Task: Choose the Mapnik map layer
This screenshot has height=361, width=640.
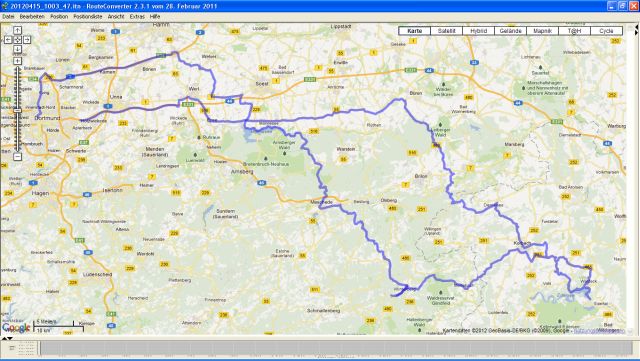Action: pyautogui.click(x=542, y=31)
